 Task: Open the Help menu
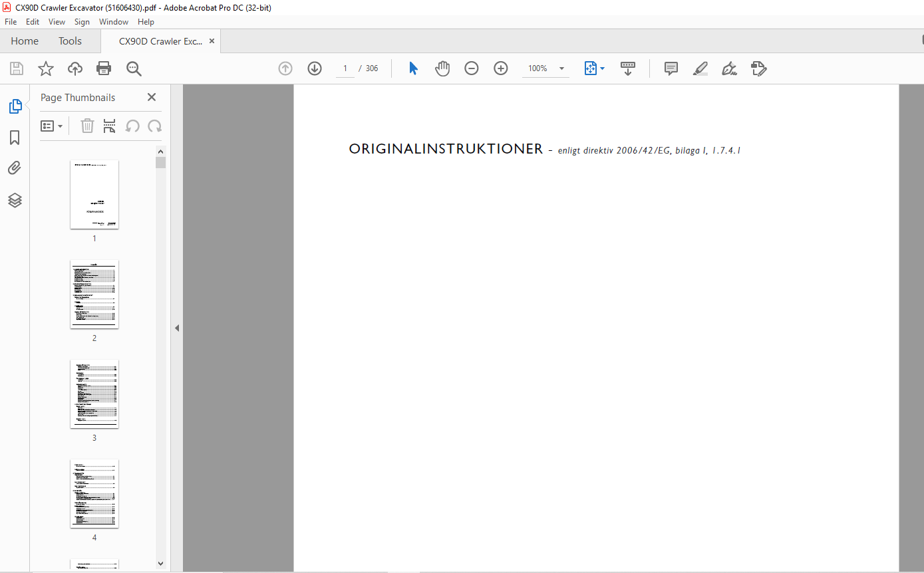[x=146, y=22]
